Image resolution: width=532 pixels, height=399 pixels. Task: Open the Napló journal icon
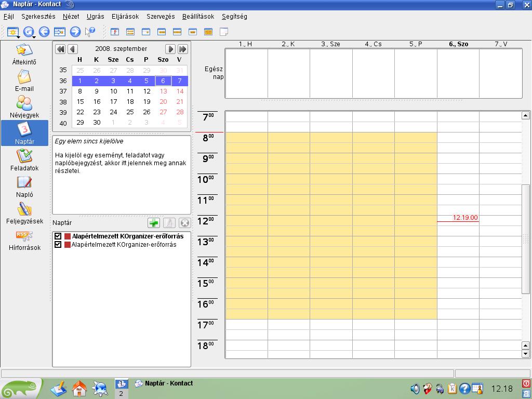click(24, 187)
